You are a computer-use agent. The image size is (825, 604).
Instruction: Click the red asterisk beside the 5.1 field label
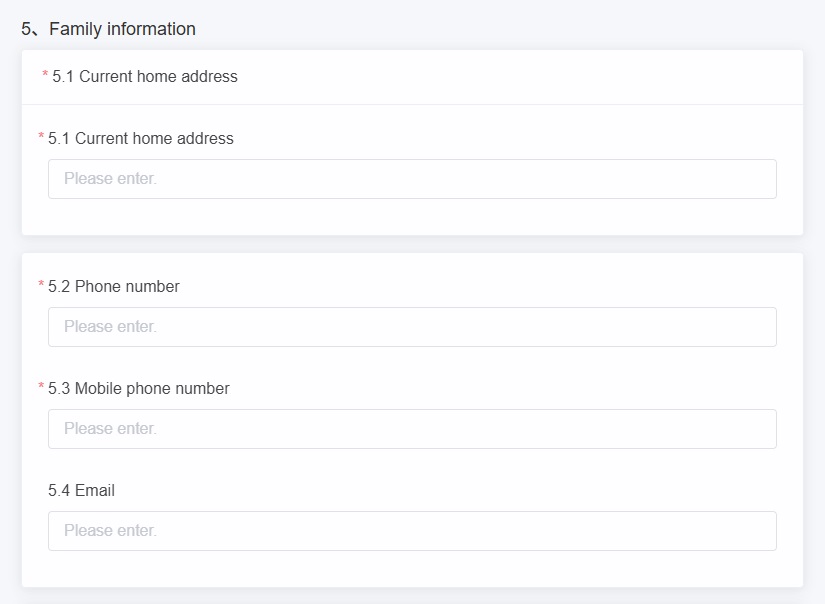coord(41,136)
